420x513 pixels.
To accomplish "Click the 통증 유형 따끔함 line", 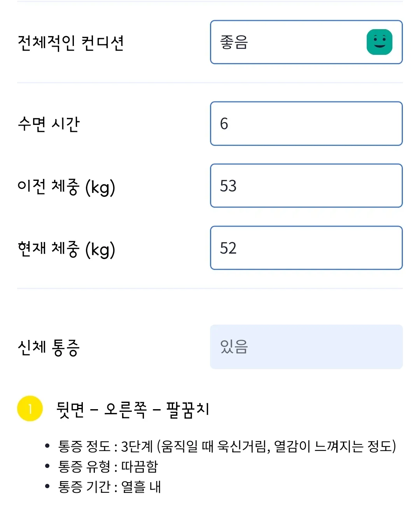I will pyautogui.click(x=108, y=466).
